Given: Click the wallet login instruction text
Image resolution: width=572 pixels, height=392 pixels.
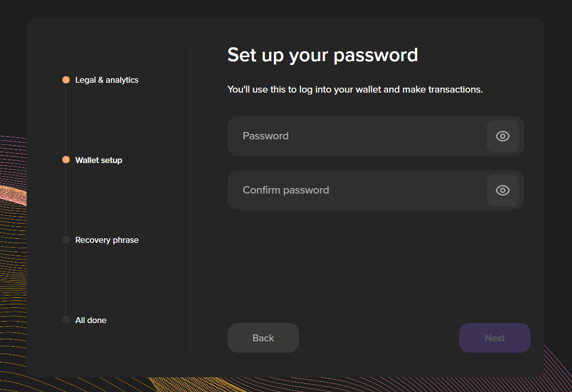Looking at the screenshot, I should (x=355, y=89).
